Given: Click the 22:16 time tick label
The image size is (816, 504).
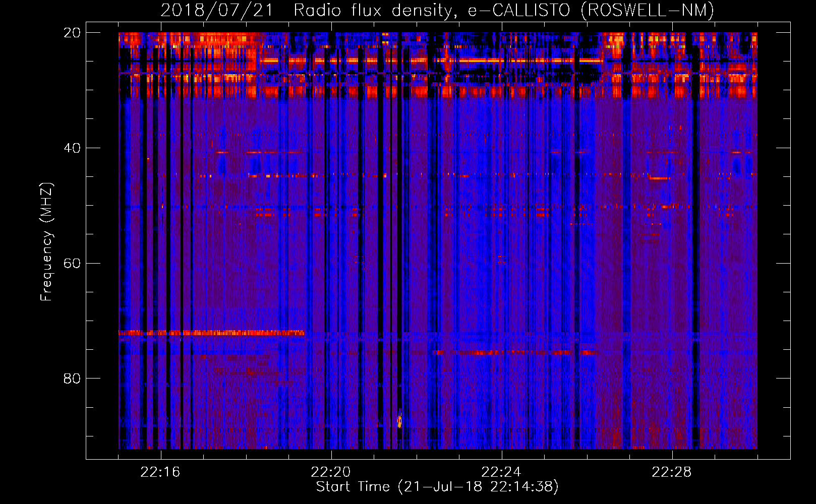Looking at the screenshot, I should click(160, 472).
